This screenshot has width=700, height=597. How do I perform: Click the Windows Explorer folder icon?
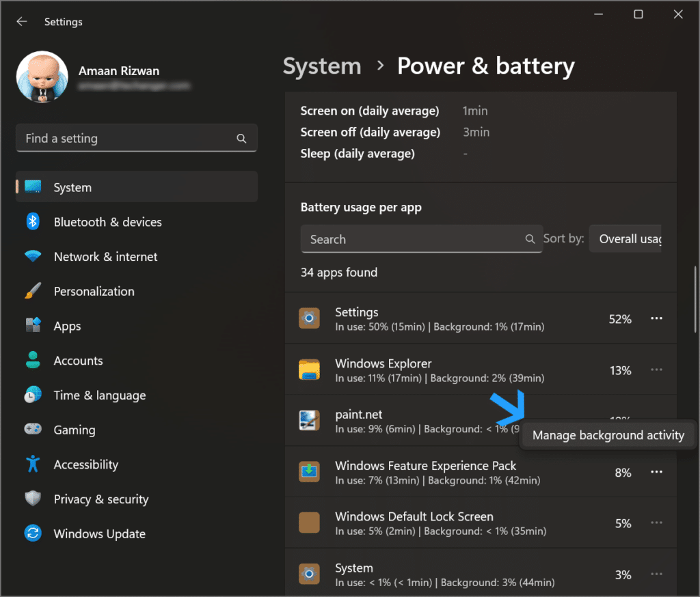click(x=309, y=370)
